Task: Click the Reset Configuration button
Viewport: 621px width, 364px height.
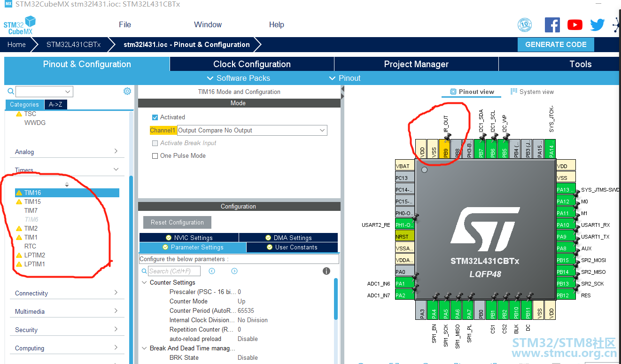Action: (177, 223)
